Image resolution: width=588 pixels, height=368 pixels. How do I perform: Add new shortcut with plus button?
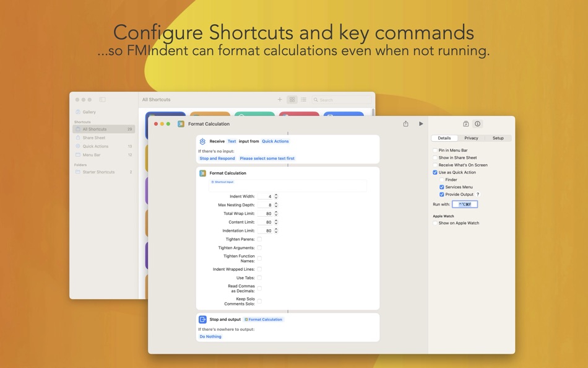[x=280, y=100]
